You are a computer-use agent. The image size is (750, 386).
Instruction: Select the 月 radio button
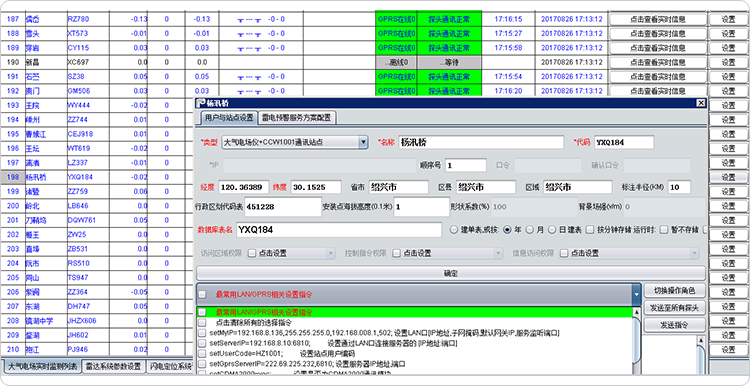(530, 230)
